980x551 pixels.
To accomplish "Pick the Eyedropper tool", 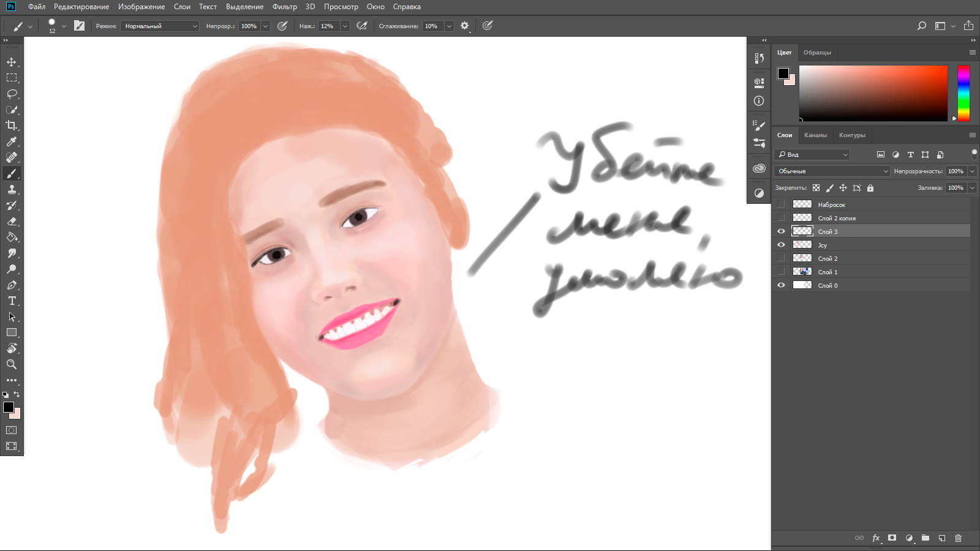I will (x=12, y=141).
